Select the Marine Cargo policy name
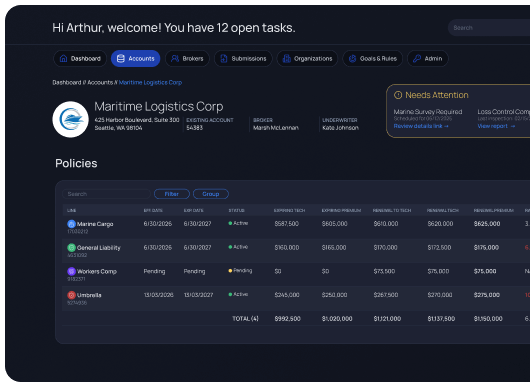This screenshot has width=530, height=387. pos(95,224)
